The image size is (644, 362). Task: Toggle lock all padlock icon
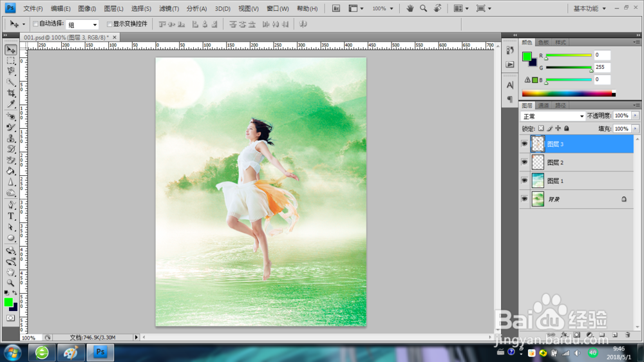(567, 129)
